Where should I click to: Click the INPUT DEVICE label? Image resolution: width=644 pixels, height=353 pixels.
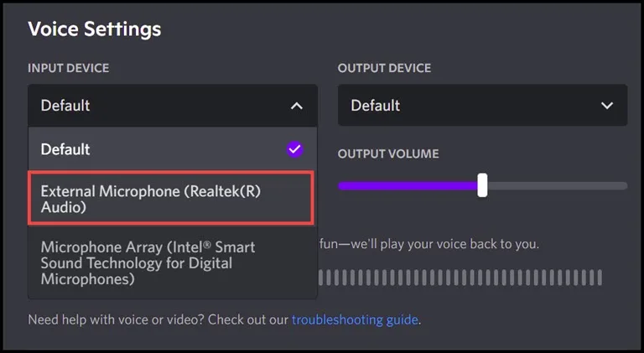(69, 68)
